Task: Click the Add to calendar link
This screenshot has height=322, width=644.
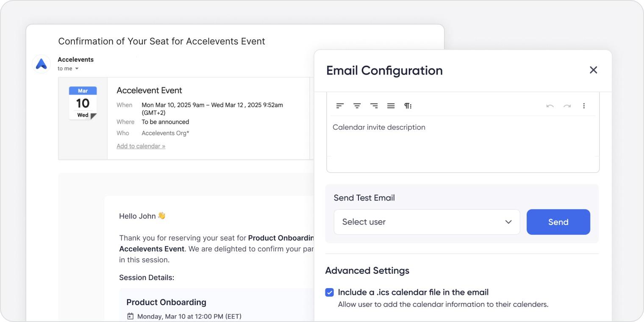Action: click(x=141, y=146)
